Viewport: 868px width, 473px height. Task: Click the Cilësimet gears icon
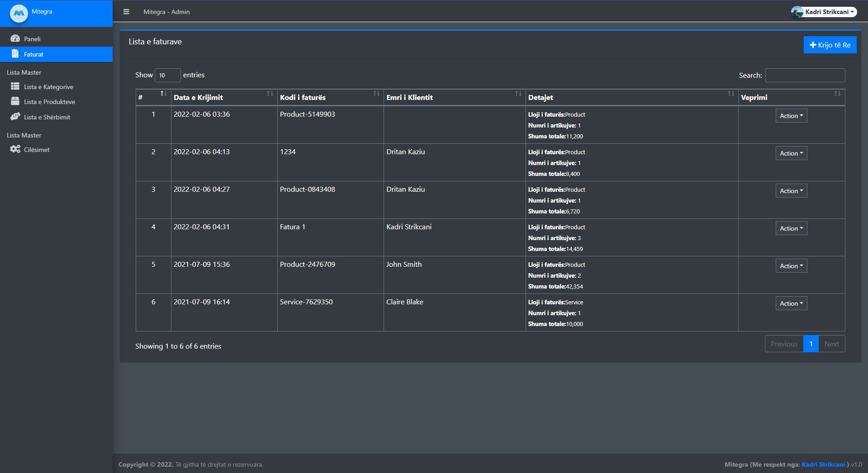15,149
